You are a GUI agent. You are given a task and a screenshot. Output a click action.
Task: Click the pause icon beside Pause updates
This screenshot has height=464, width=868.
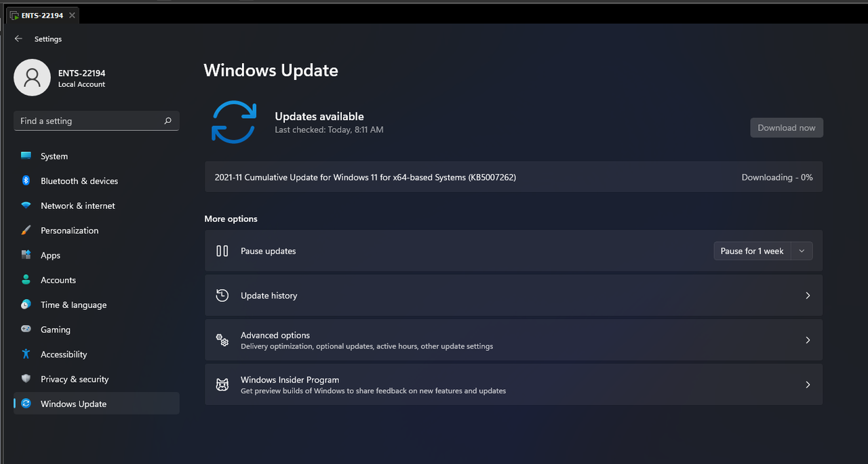222,251
